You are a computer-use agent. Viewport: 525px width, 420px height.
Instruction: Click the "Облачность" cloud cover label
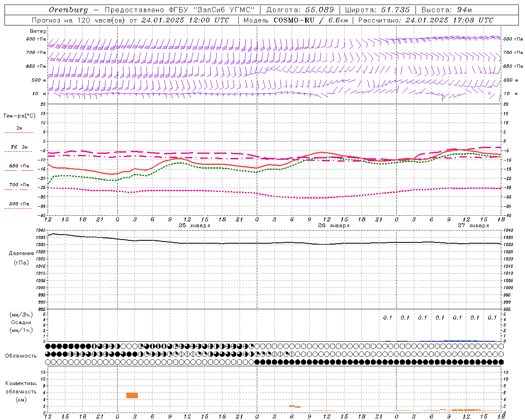(21, 356)
